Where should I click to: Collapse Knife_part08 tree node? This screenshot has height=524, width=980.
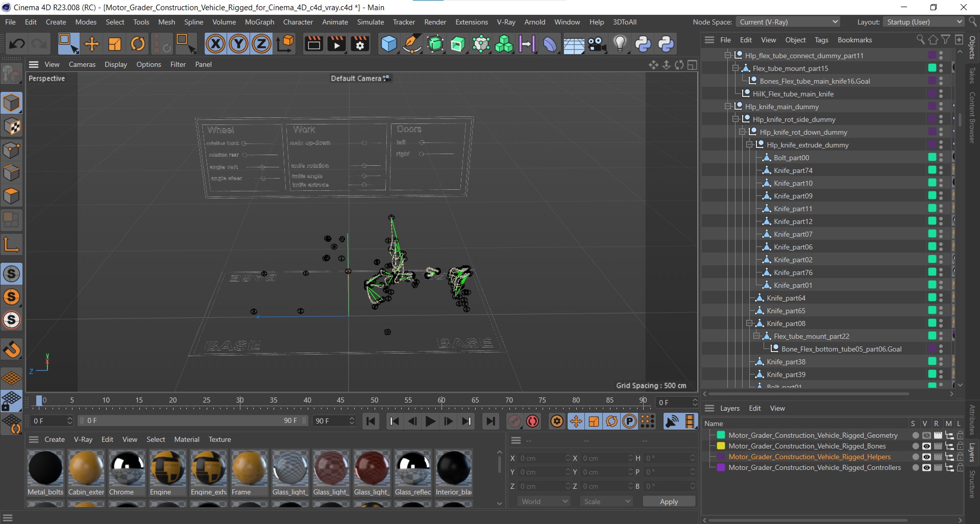pos(749,323)
